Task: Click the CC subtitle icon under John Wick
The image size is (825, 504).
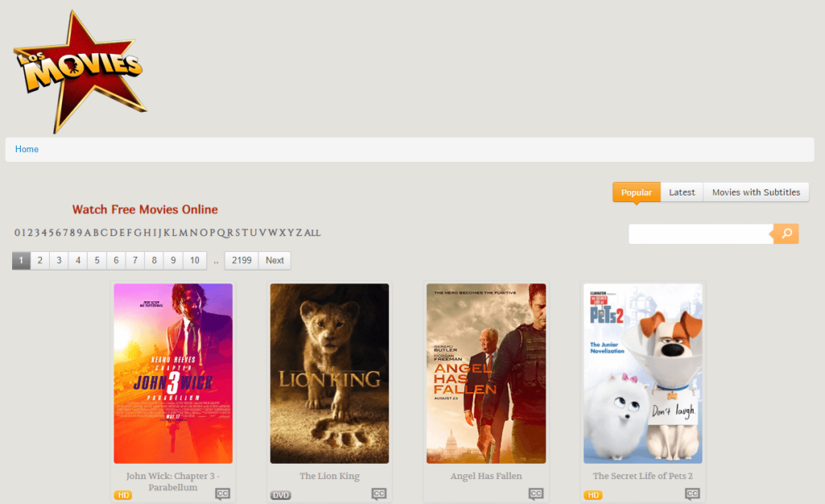Action: coord(222,494)
